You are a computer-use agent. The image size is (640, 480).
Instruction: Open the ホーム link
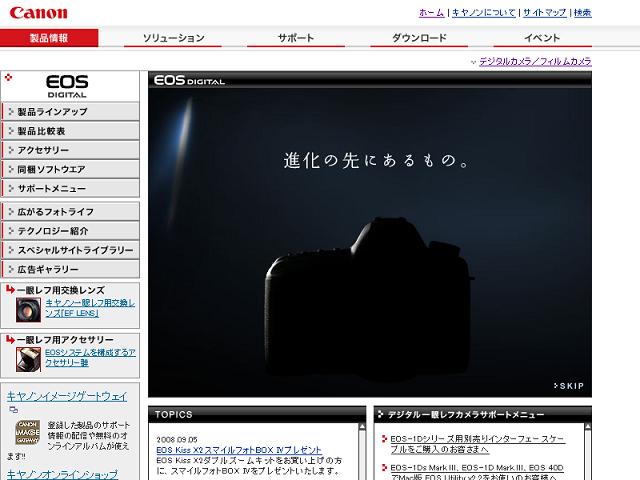pos(431,13)
